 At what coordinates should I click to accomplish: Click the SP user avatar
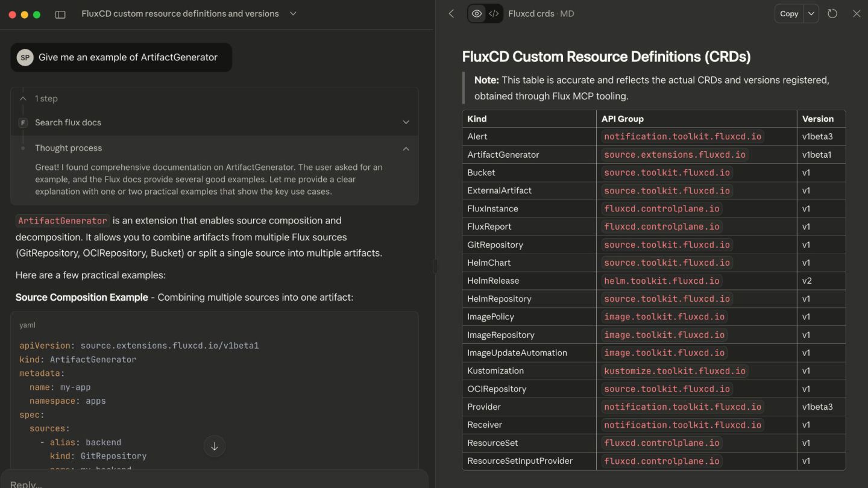pyautogui.click(x=25, y=57)
